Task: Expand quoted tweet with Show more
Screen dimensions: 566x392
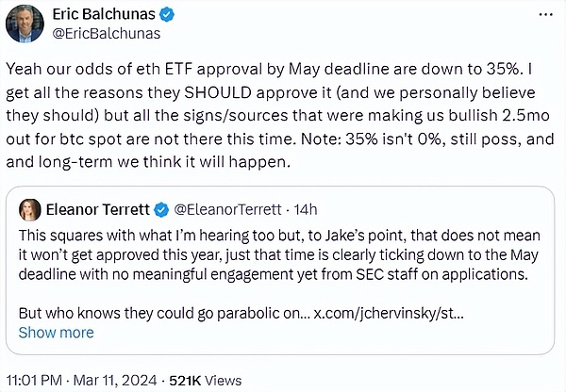Action: click(56, 332)
